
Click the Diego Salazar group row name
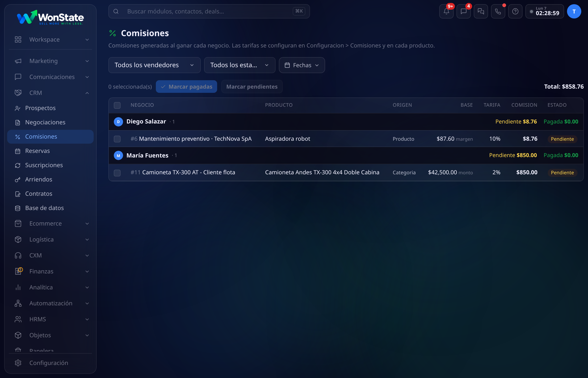coord(146,122)
